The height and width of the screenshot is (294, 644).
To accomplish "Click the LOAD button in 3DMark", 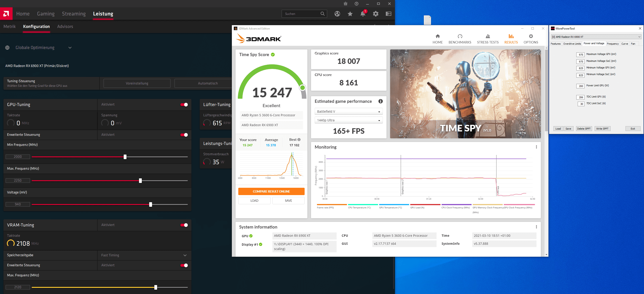I will pos(254,201).
